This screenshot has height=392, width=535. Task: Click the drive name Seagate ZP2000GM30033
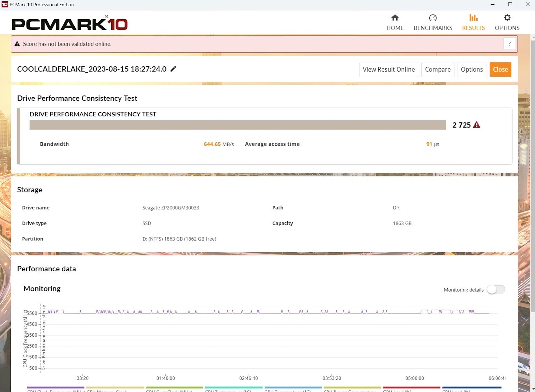tap(171, 208)
